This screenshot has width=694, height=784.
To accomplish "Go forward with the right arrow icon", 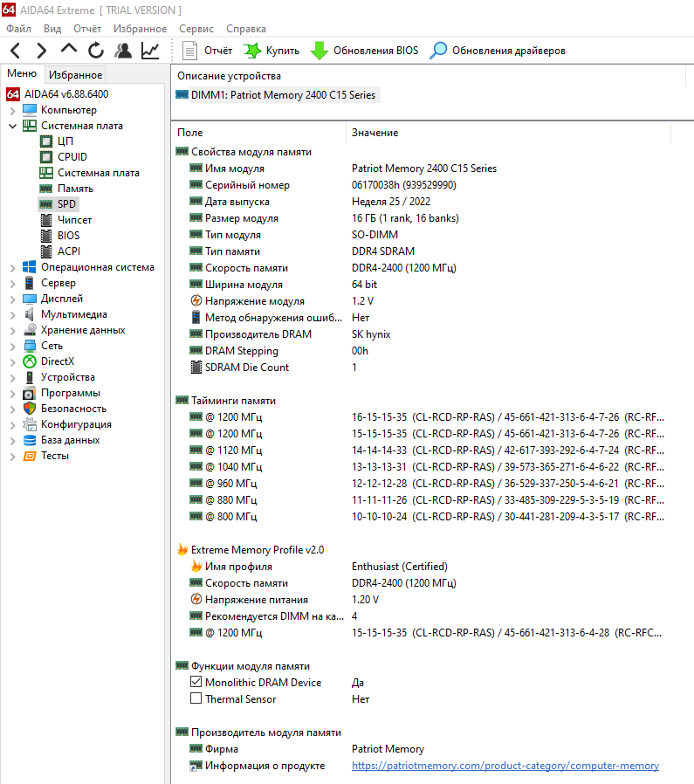I will pyautogui.click(x=42, y=51).
